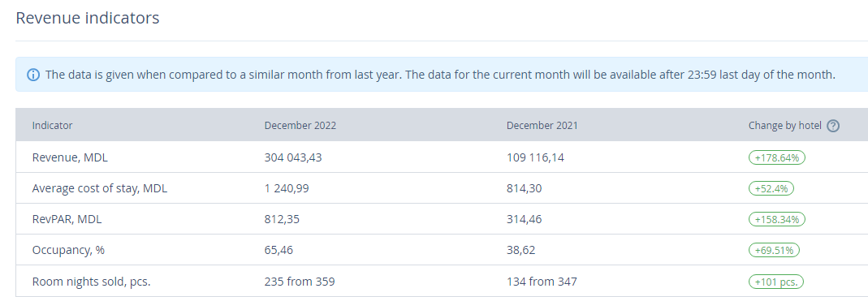868x297 pixels.
Task: Click the +158.34% RevPAR change badge
Action: coord(777,220)
